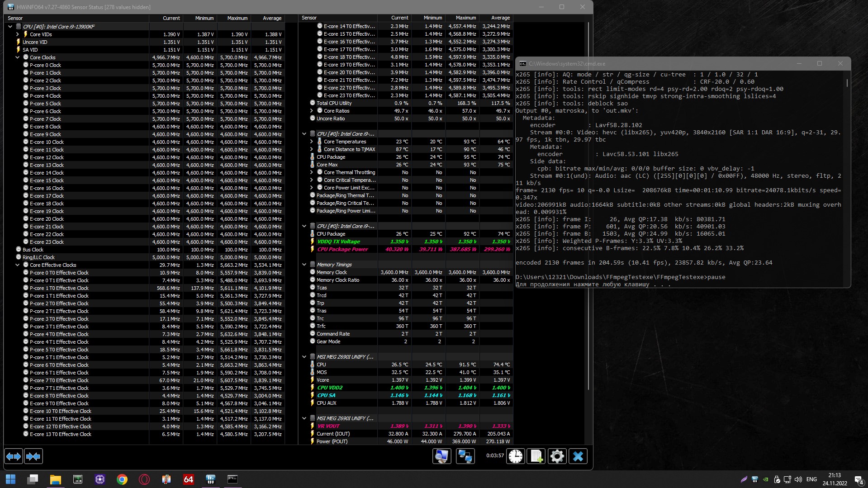Select the Uncore Ratio row

[411, 118]
